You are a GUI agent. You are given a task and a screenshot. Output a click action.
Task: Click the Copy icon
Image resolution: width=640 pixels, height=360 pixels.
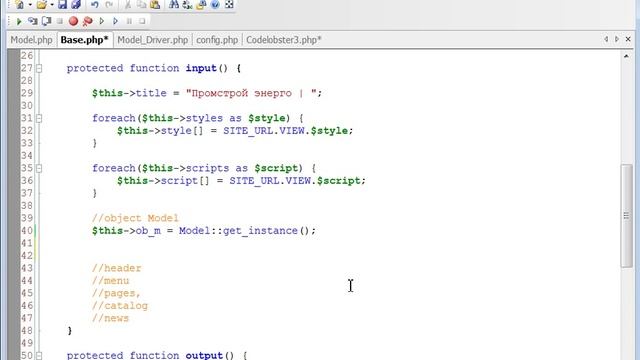[x=141, y=5]
